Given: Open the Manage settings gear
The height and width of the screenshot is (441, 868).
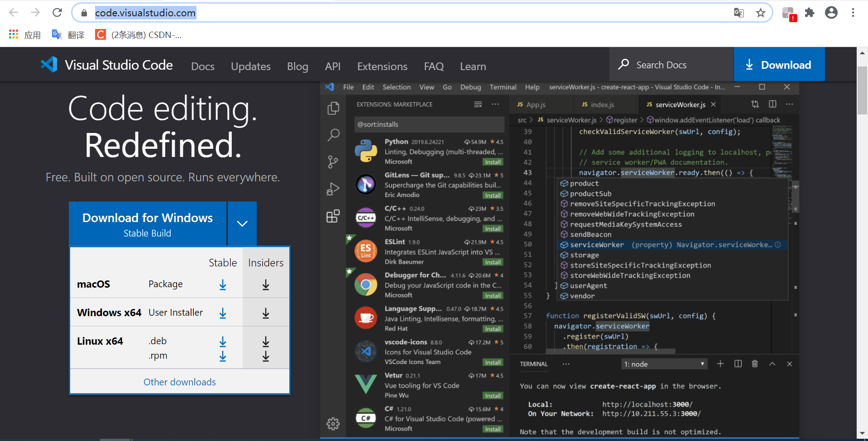Looking at the screenshot, I should (x=333, y=424).
